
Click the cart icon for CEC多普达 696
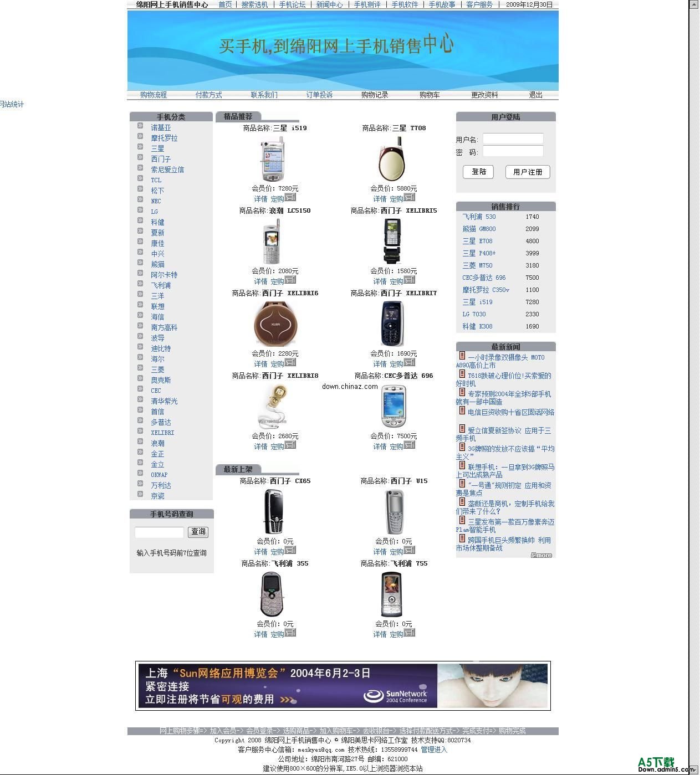409,446
